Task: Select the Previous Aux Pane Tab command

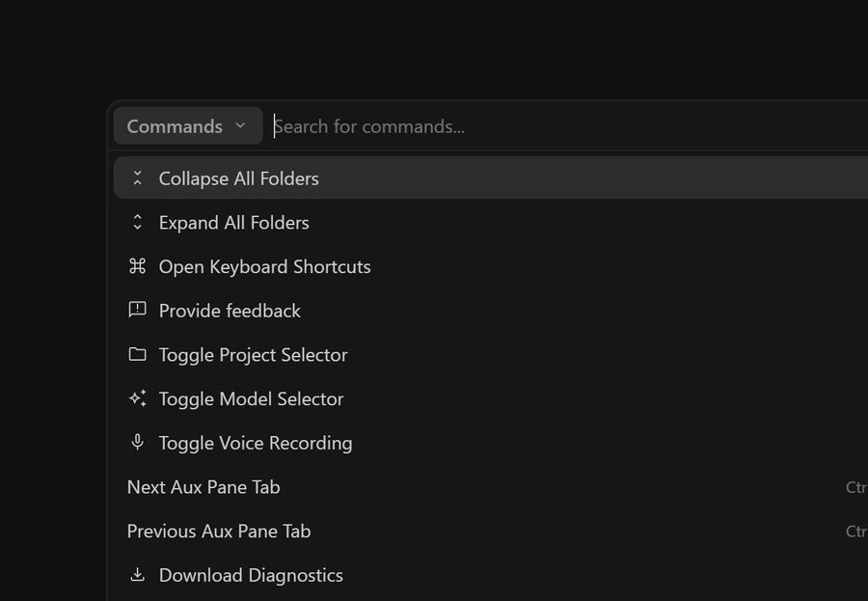Action: (491, 531)
